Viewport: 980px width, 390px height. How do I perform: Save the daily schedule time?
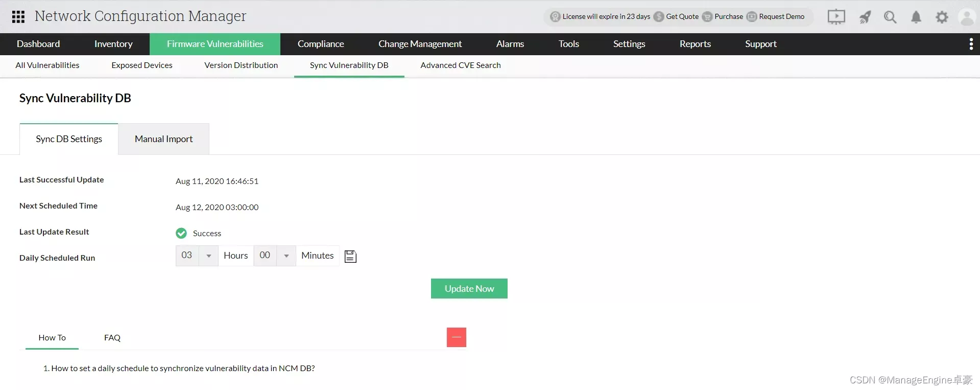[350, 256]
